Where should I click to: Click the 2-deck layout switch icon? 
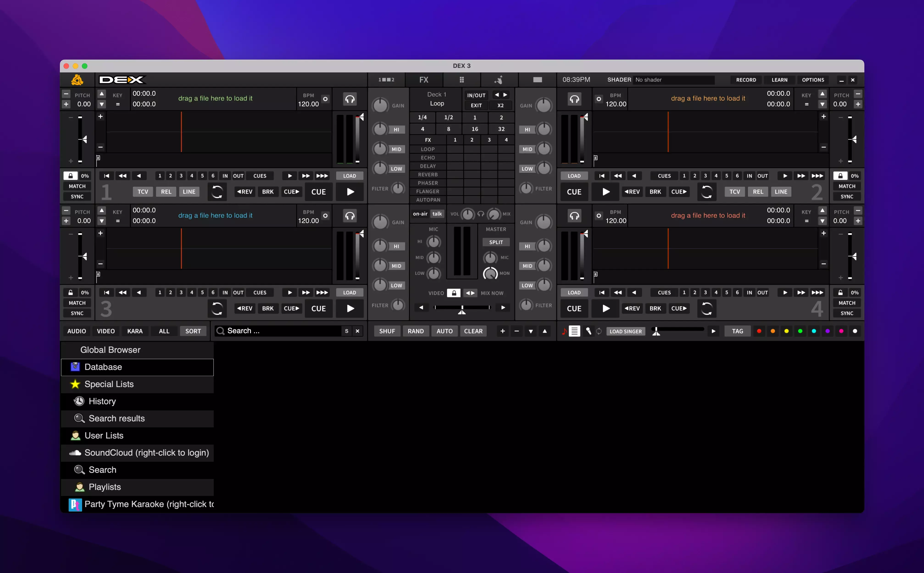tap(386, 80)
